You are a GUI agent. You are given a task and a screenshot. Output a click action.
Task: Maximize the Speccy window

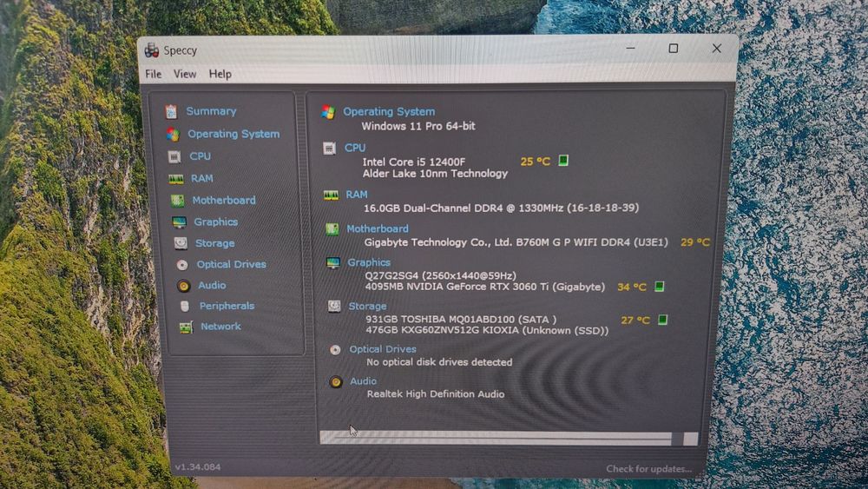(x=674, y=48)
